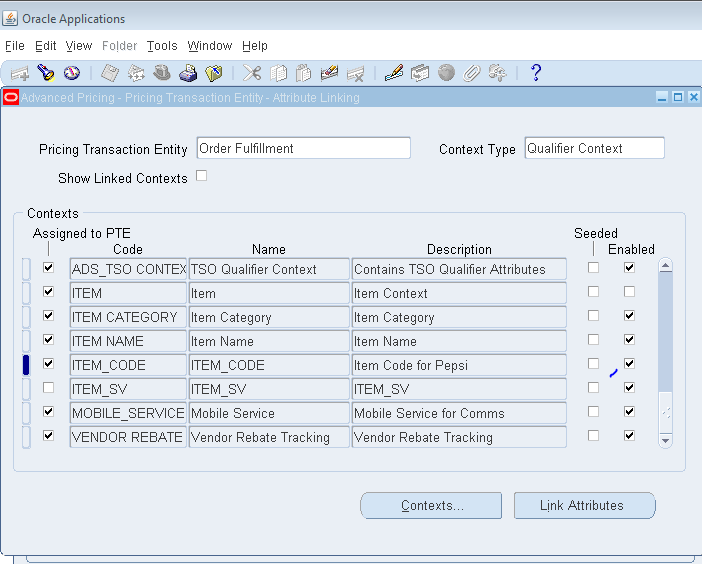Toggle Enabled checkbox for ITEM CATEGORY row

click(x=629, y=316)
